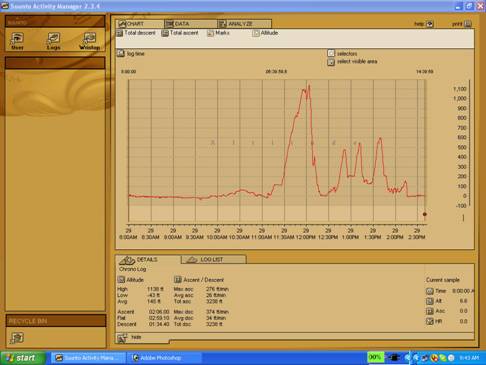The image size is (486, 365).
Task: Click the red end marker on the chart
Action: [x=424, y=214]
